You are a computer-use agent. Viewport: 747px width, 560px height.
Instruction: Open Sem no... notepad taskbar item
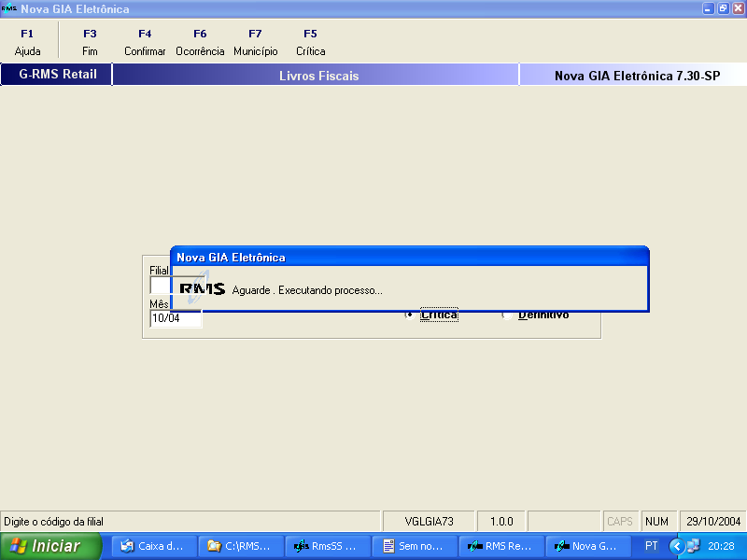[x=414, y=546]
